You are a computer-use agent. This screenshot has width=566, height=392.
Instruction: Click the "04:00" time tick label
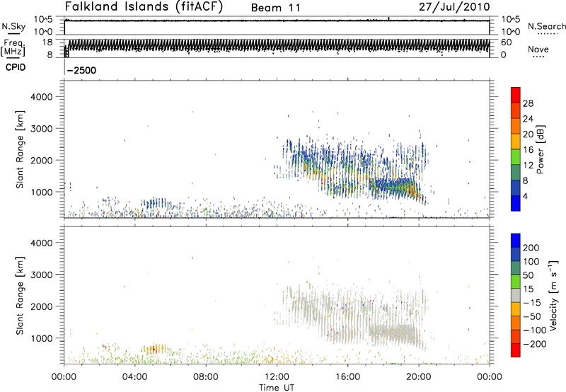point(135,377)
